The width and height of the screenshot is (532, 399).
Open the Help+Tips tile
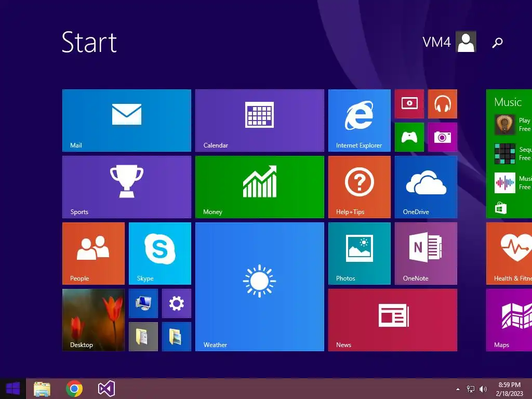tap(360, 187)
